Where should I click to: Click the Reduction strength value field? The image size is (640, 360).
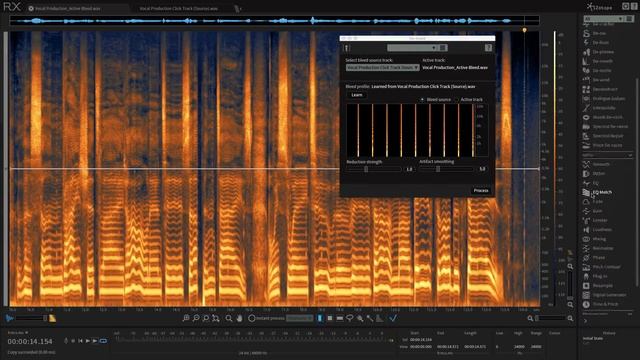coord(409,169)
